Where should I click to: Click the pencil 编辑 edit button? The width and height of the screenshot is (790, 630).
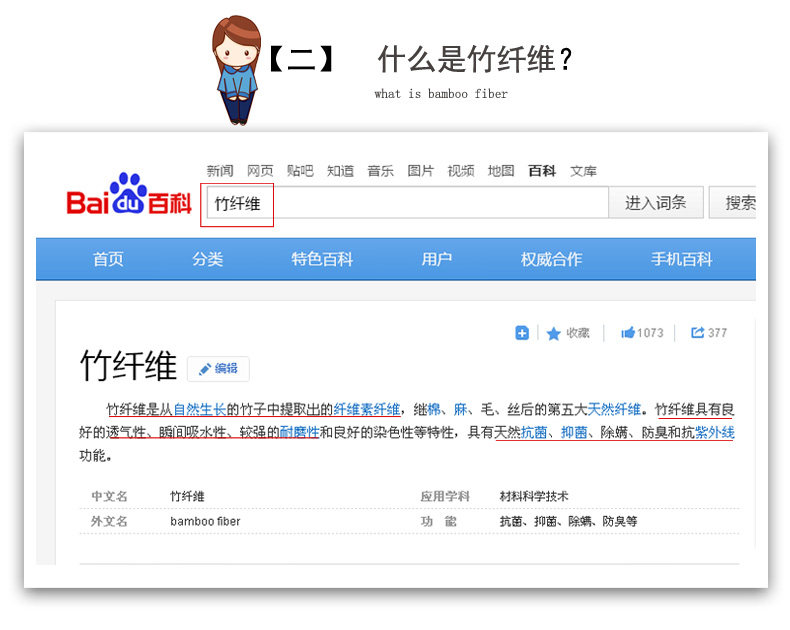[x=218, y=369]
